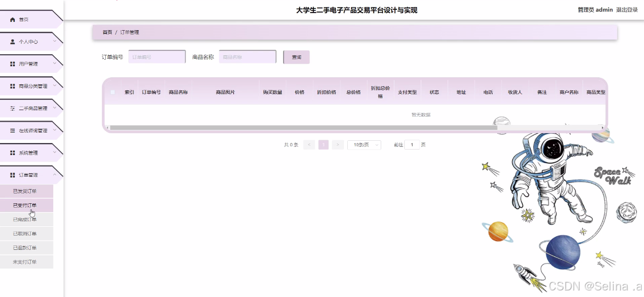Click the grid icon beside 系统管理
The width and height of the screenshot is (644, 297).
point(12,152)
